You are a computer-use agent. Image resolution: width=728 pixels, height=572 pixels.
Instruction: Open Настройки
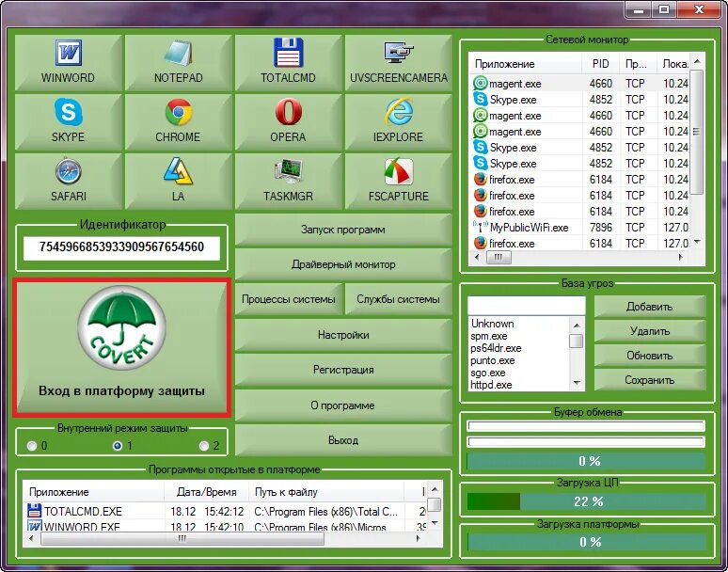click(343, 335)
